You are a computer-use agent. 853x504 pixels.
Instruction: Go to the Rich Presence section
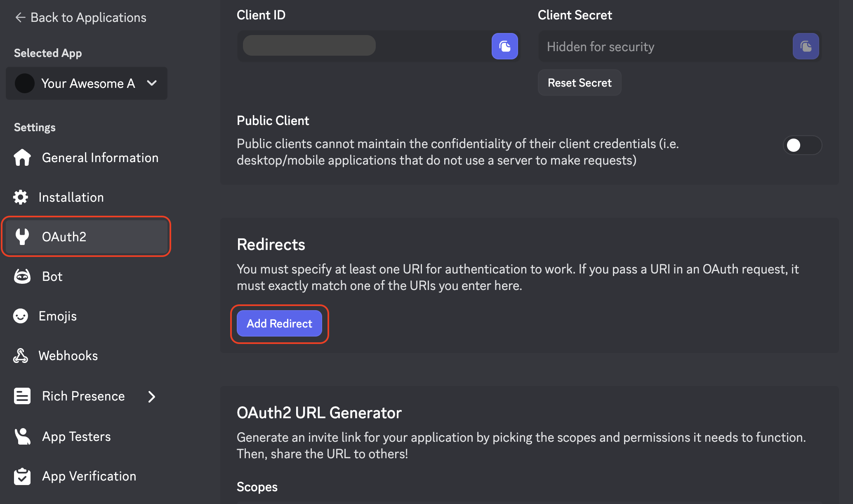click(x=83, y=396)
